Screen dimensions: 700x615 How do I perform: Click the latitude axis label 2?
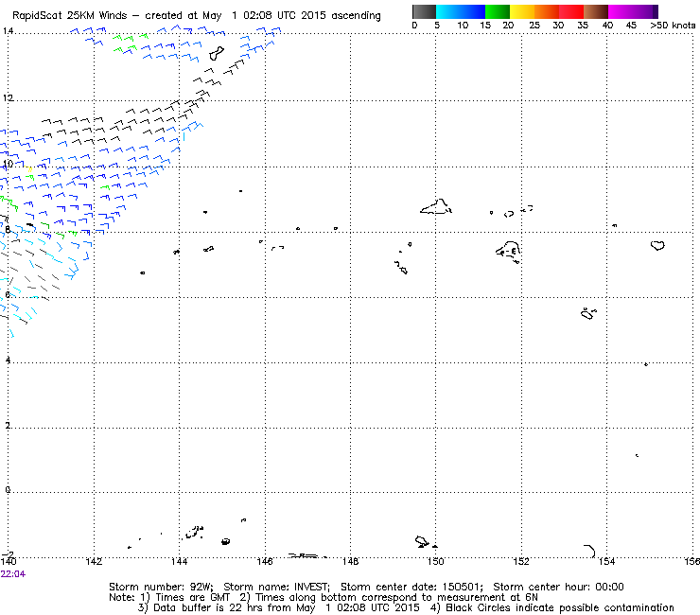coord(8,425)
